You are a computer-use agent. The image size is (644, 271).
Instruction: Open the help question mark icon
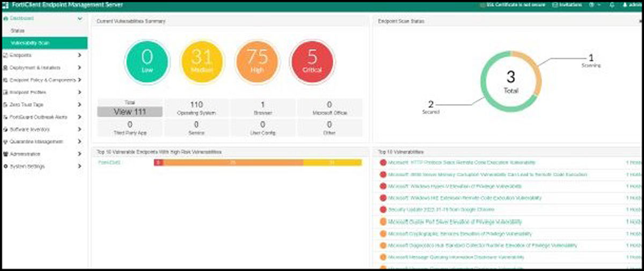click(592, 5)
